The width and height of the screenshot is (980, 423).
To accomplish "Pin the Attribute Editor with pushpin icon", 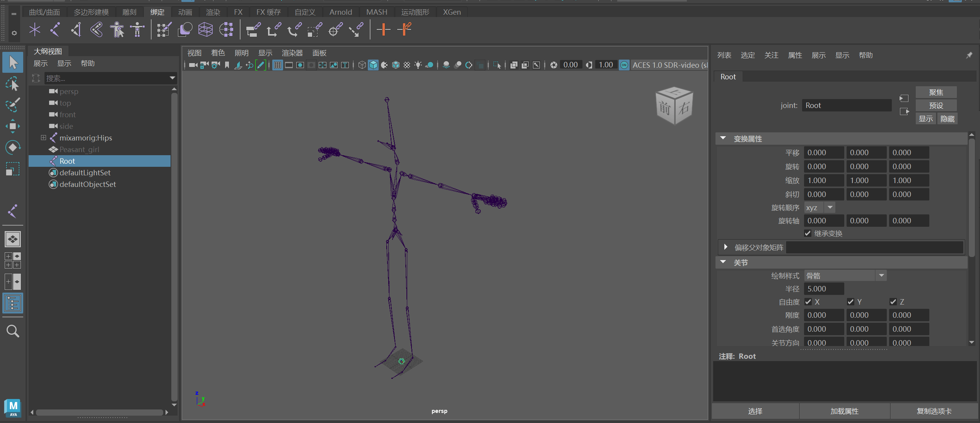I will coord(969,55).
